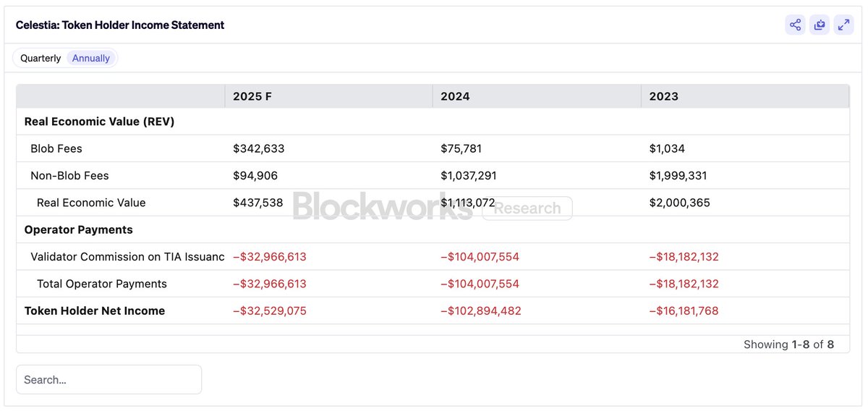The image size is (868, 414).
Task: Select the Annually toggle
Action: (91, 58)
